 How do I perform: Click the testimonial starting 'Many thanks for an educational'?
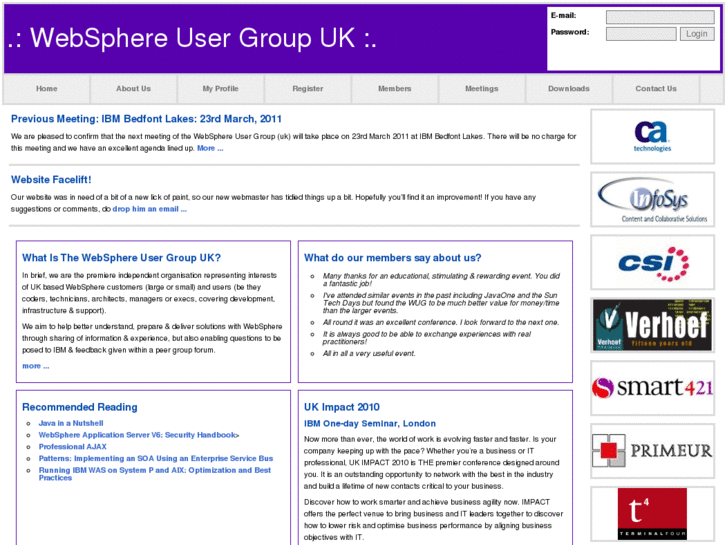click(441, 280)
